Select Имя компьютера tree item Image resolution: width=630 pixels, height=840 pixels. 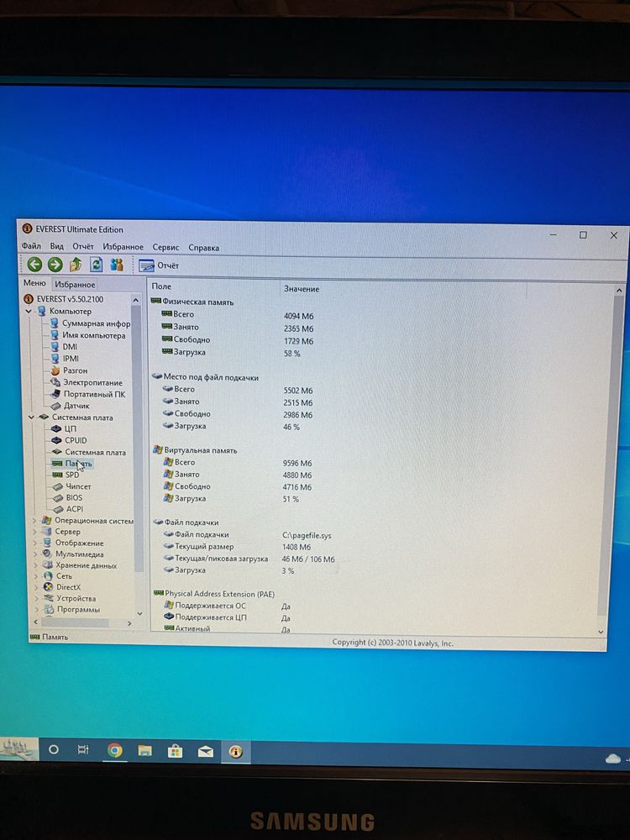click(88, 335)
